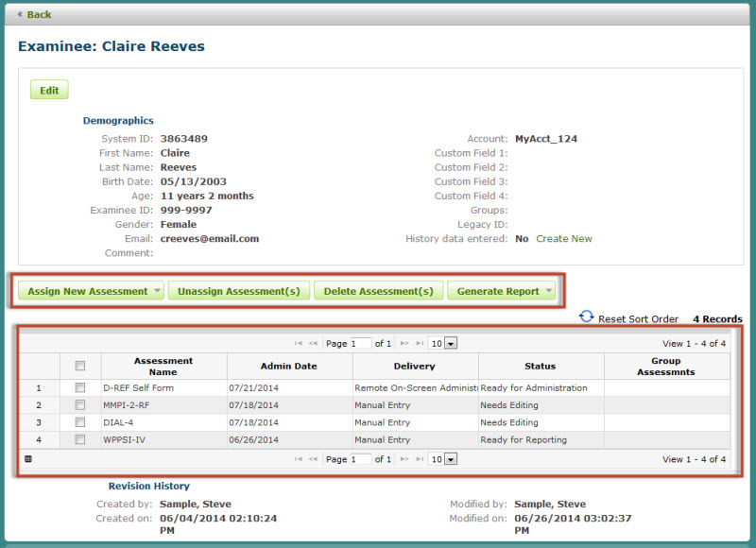Click the next-page pagination arrow
This screenshot has width=756, height=548.
pyautogui.click(x=406, y=343)
